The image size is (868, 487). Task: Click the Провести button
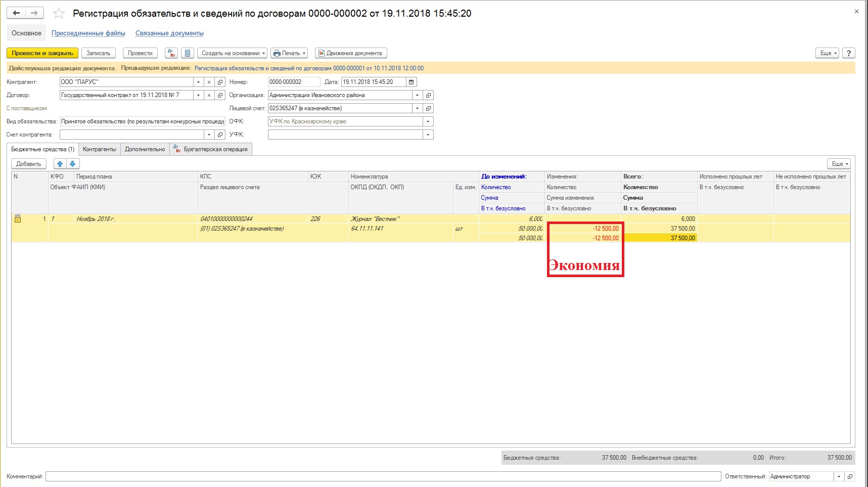tap(140, 53)
